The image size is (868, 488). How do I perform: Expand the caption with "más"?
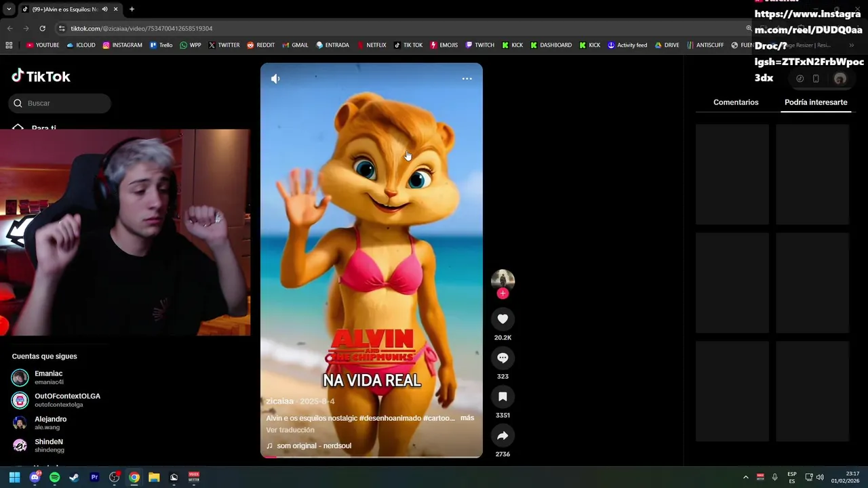tap(467, 418)
